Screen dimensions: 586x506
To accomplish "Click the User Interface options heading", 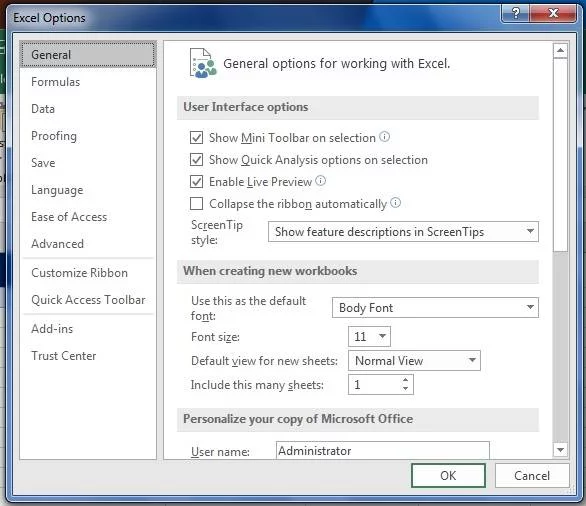I will point(246,107).
